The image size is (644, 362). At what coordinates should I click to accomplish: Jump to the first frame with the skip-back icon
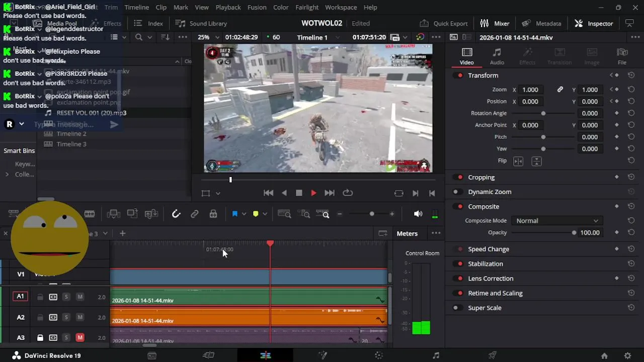click(x=268, y=193)
